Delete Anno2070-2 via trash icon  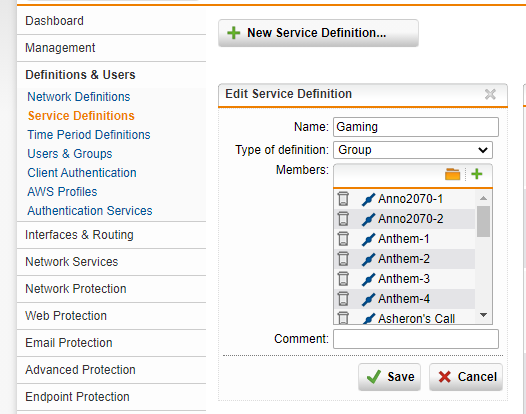[343, 219]
